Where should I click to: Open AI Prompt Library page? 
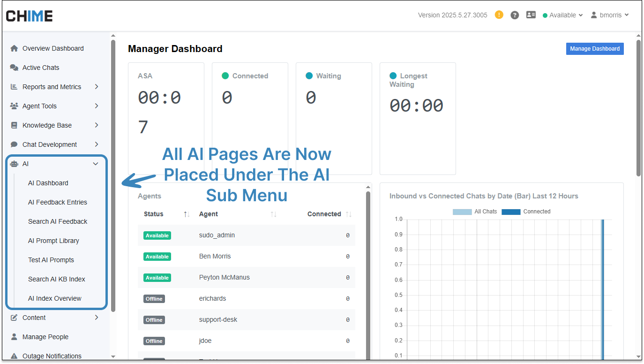coord(53,241)
